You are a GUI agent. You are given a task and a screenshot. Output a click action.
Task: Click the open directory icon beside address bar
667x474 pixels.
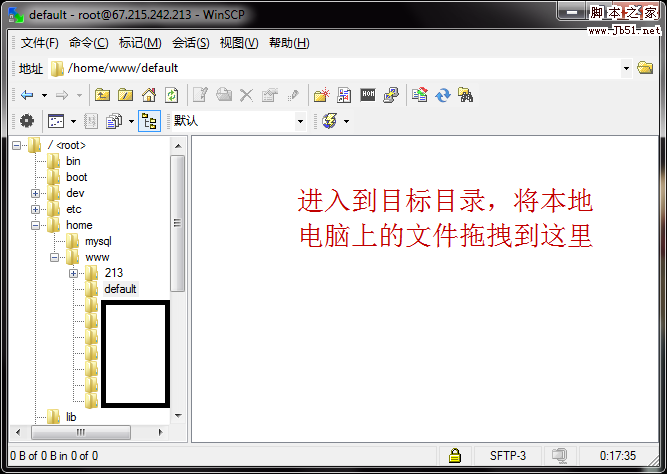click(645, 68)
